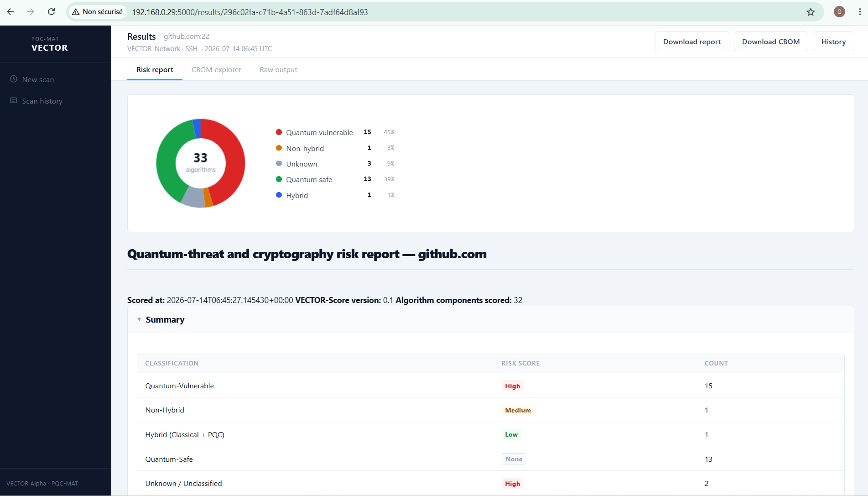Click the Non sécurisé warning indicator

98,12
